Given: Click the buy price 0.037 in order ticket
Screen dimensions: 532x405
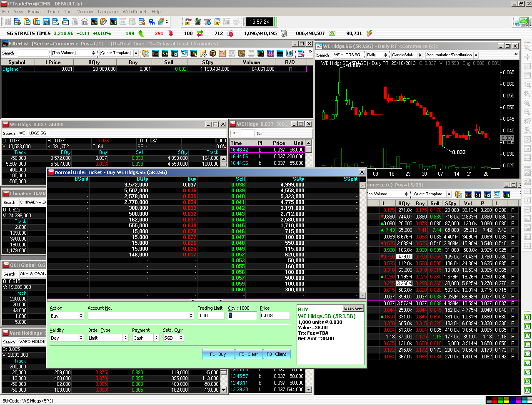Looking at the screenshot, I should tap(190, 185).
